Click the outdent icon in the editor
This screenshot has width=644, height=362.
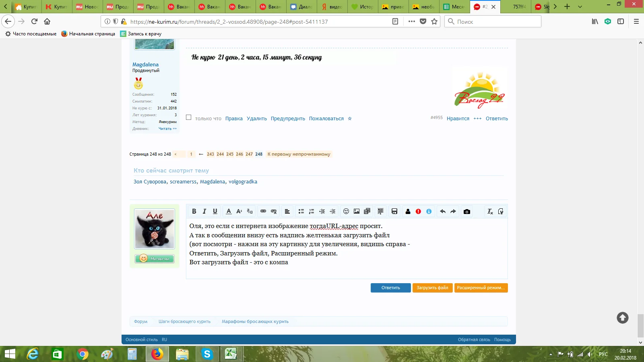(322, 211)
